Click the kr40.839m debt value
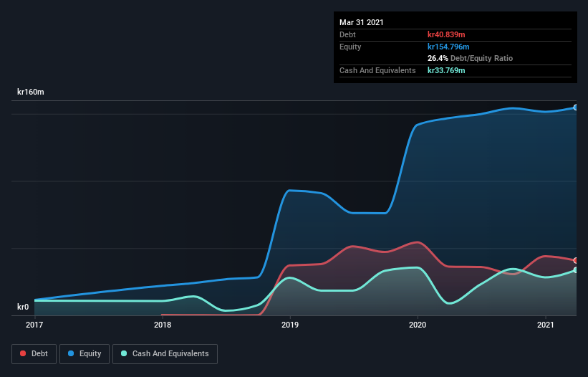 [446, 34]
